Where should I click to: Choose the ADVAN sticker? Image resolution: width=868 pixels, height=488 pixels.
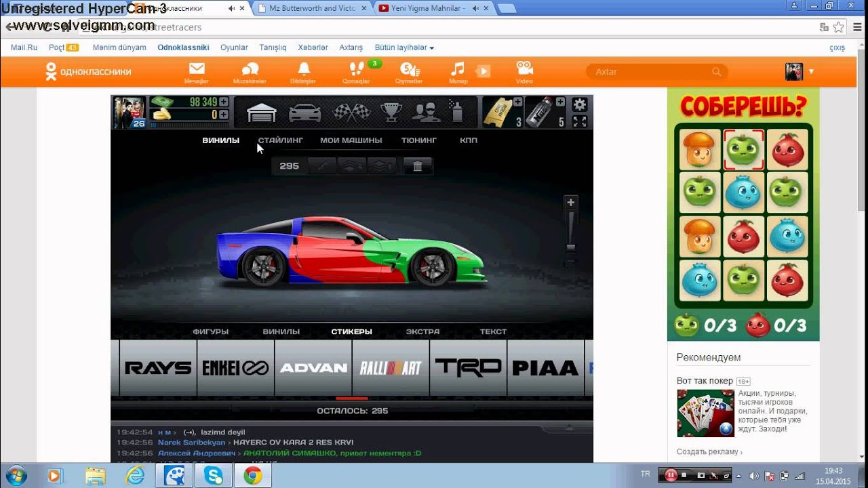pyautogui.click(x=313, y=368)
